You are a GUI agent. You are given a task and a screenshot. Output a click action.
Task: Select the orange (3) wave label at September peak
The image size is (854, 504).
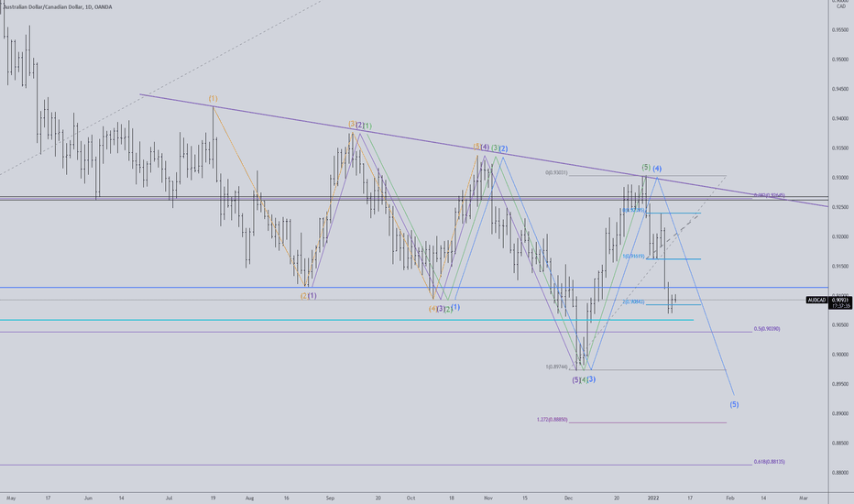pyautogui.click(x=353, y=125)
